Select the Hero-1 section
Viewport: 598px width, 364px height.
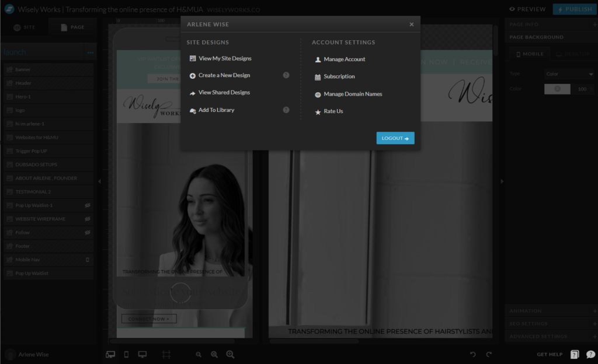click(x=48, y=97)
